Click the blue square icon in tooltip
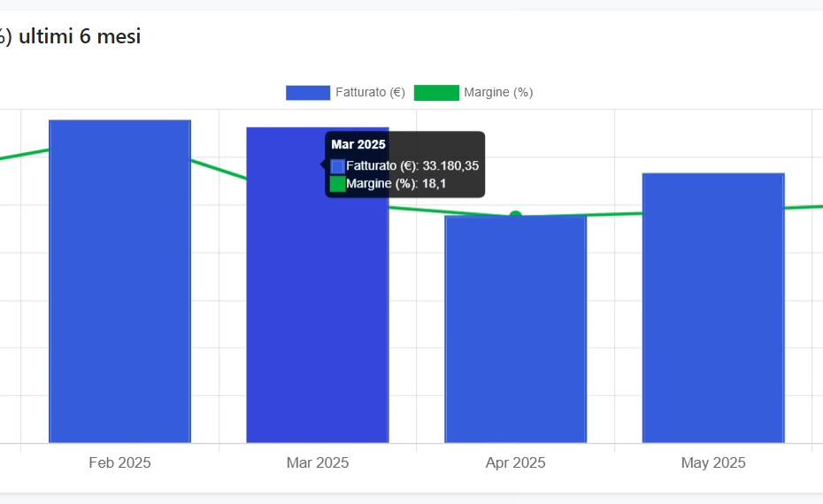 pos(337,165)
